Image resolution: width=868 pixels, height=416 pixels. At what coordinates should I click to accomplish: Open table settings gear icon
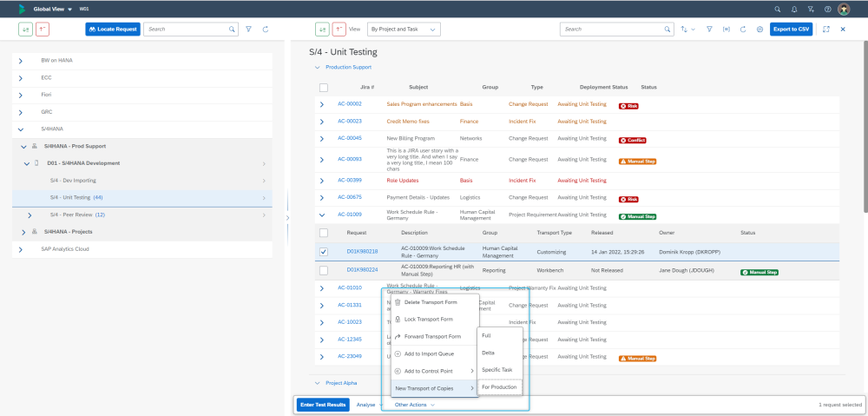759,29
